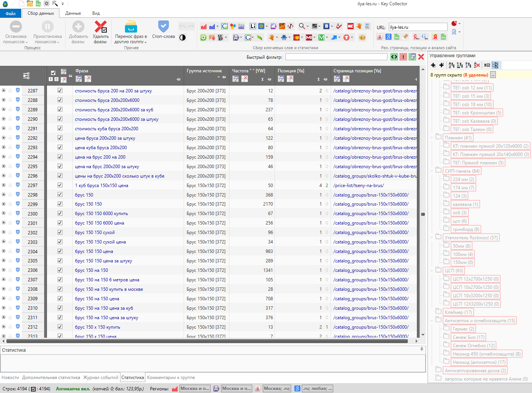This screenshot has height=393, width=532.
Task: Click the calculator icon in toolbar
Action: (x=367, y=26)
